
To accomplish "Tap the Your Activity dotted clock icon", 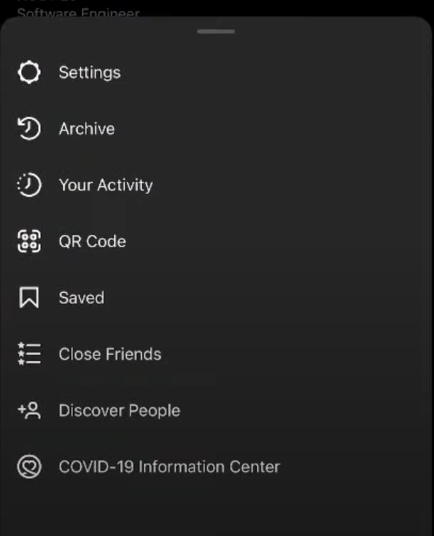I will (29, 185).
